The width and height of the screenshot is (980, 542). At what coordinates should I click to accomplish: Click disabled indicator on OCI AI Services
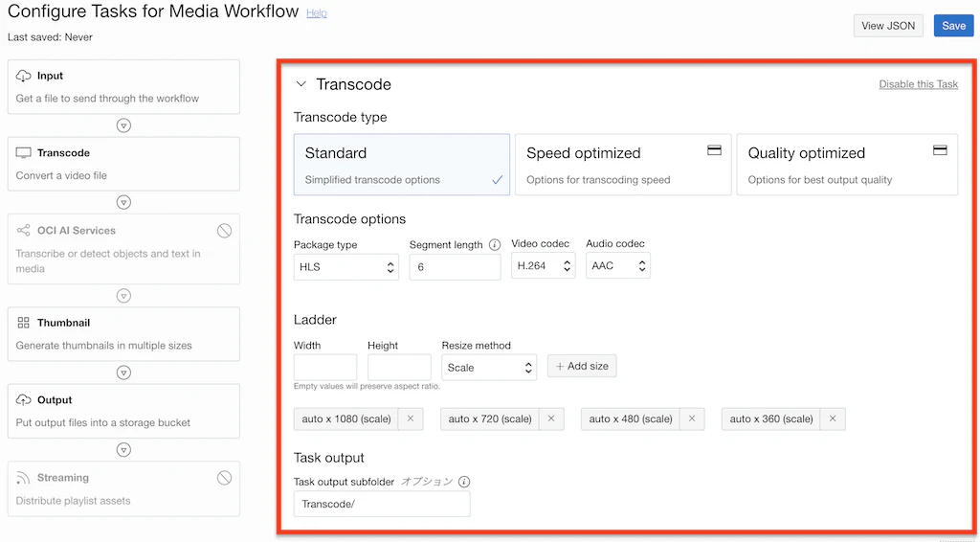pyautogui.click(x=224, y=231)
